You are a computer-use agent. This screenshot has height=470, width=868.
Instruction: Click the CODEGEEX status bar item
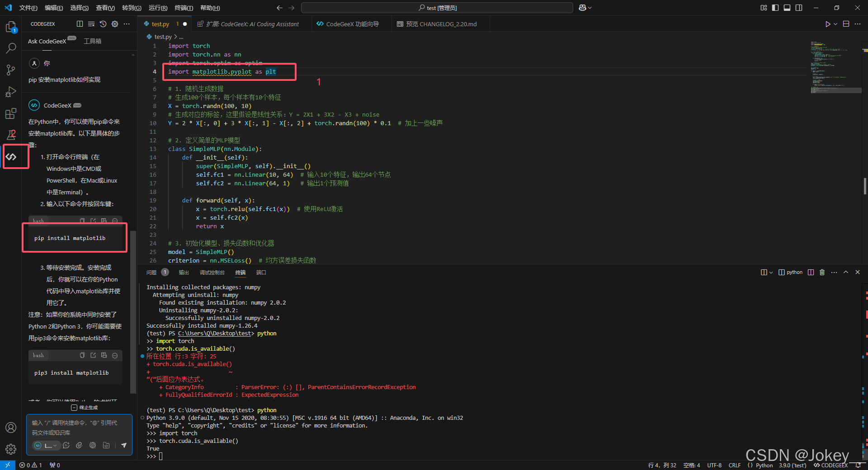(x=830, y=465)
